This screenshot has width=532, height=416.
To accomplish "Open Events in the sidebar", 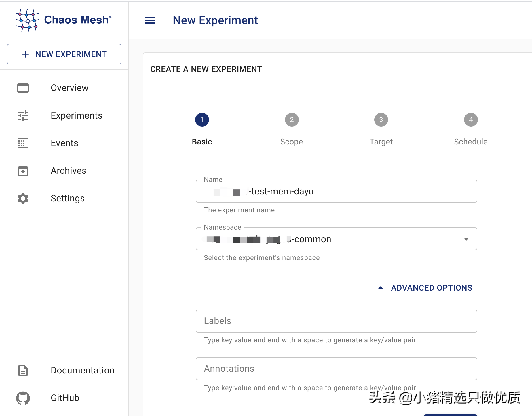I will (64, 143).
